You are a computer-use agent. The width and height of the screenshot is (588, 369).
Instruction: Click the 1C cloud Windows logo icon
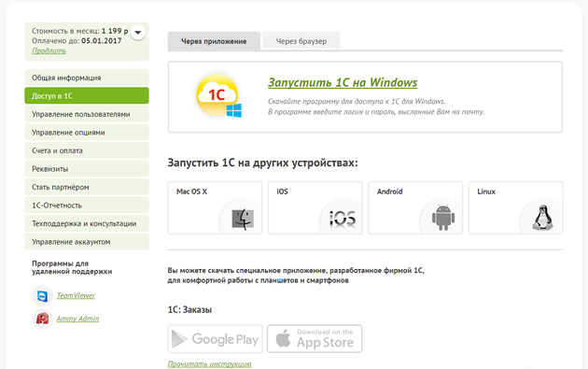[x=219, y=96]
